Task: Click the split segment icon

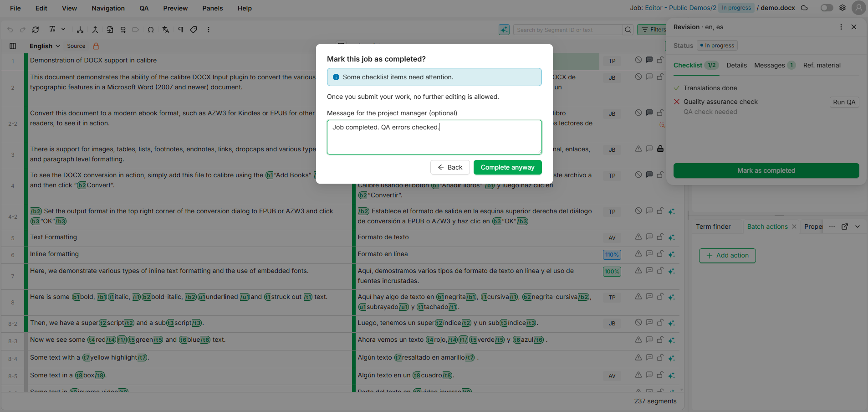Action: tap(80, 30)
